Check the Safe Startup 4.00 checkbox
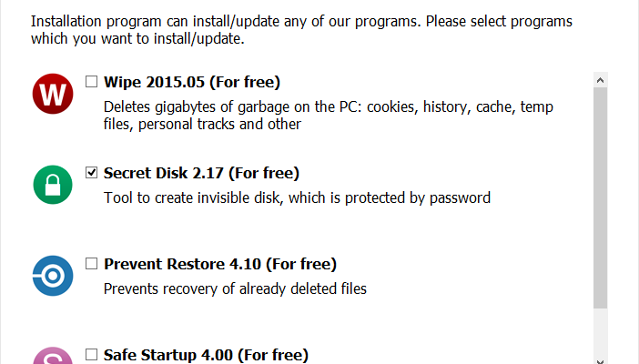639x364 pixels. (91, 354)
